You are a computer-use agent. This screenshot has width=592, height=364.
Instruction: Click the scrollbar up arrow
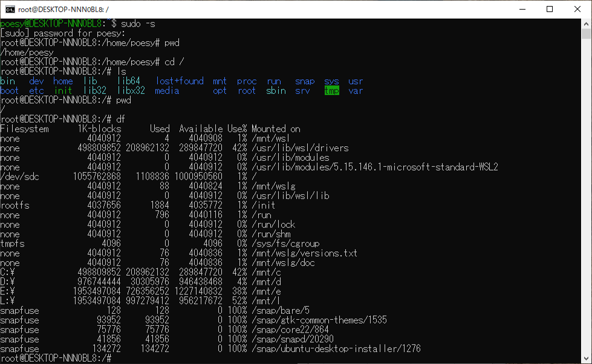(x=586, y=23)
